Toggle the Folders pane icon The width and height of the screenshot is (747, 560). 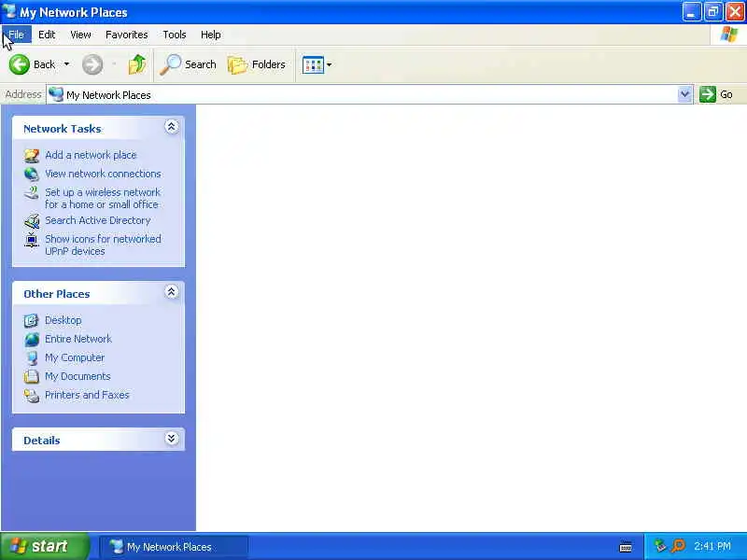pyautogui.click(x=237, y=64)
